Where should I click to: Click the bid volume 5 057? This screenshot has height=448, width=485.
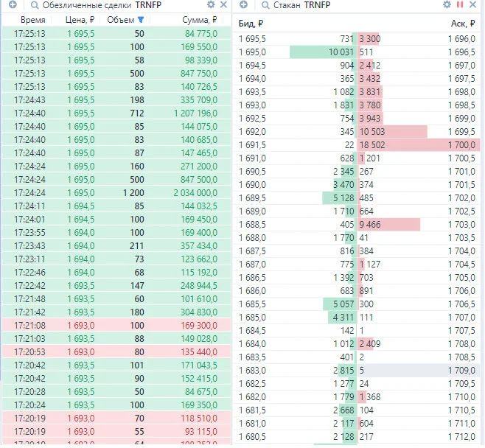(x=343, y=304)
